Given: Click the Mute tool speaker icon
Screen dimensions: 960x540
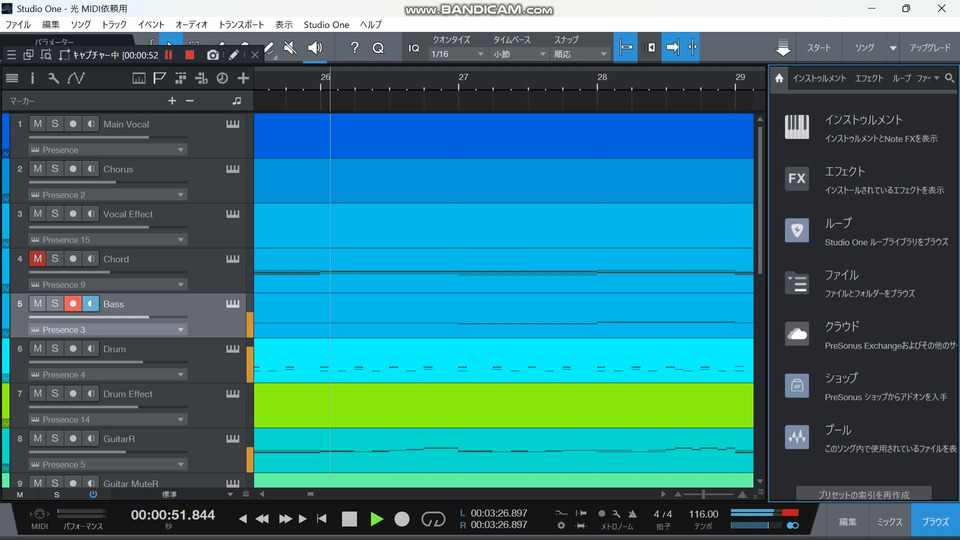Looking at the screenshot, I should (289, 48).
